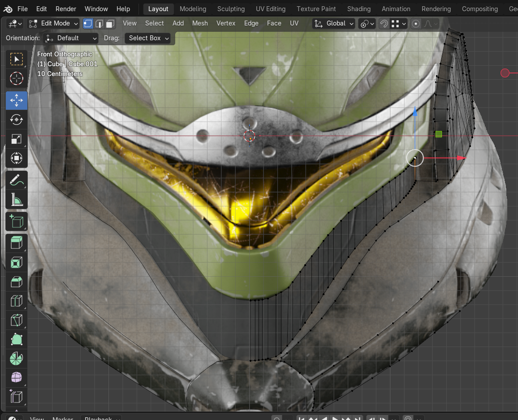Screen dimensions: 518x420
Task: Open the Select Box drag dropdown
Action: tap(148, 38)
